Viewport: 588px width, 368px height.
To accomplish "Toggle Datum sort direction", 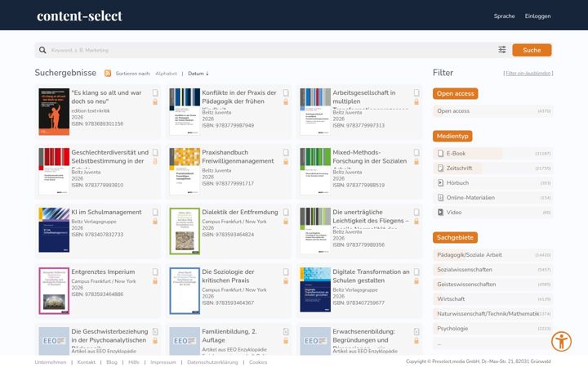I will tap(198, 74).
